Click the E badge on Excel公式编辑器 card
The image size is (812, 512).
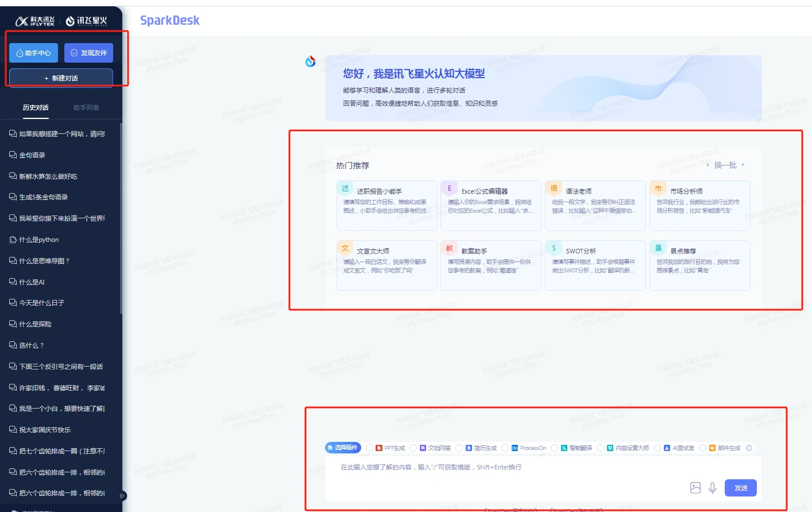click(449, 188)
